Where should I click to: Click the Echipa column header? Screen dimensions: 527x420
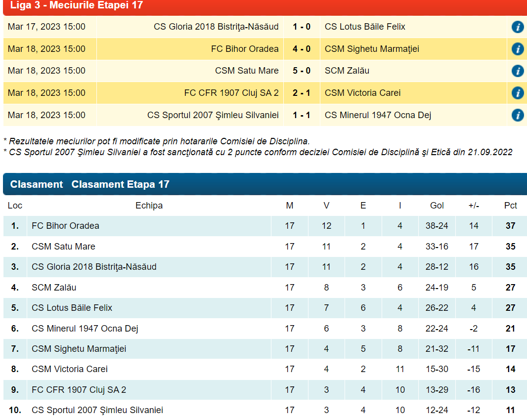tap(149, 206)
